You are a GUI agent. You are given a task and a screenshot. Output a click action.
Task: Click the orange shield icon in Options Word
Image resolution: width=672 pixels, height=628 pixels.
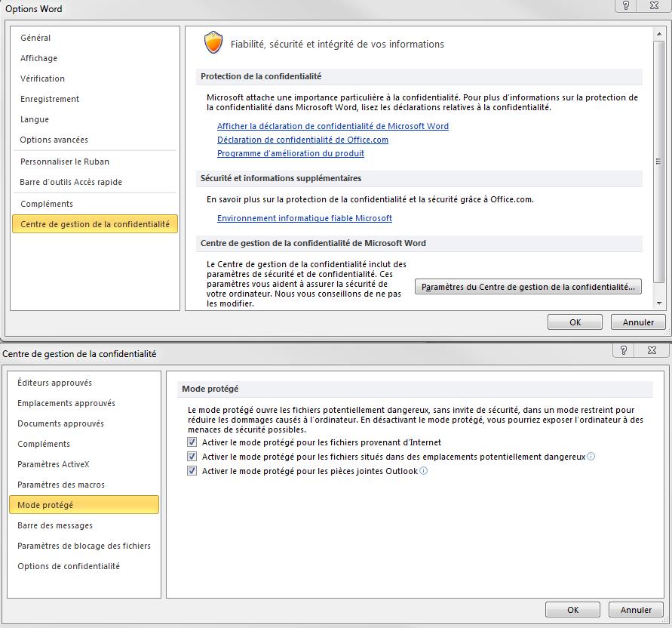(213, 42)
